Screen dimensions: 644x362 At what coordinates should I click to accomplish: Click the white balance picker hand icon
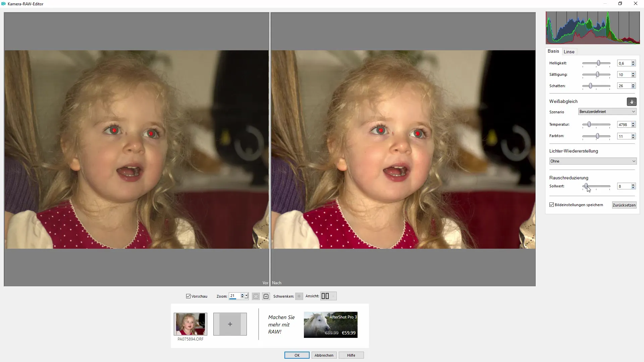click(x=632, y=102)
